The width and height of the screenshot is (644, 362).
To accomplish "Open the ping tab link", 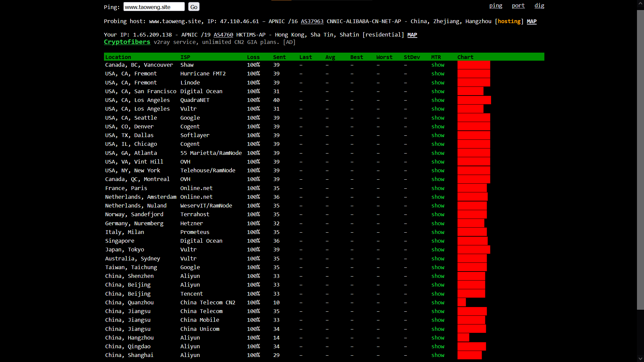I will (x=495, y=6).
